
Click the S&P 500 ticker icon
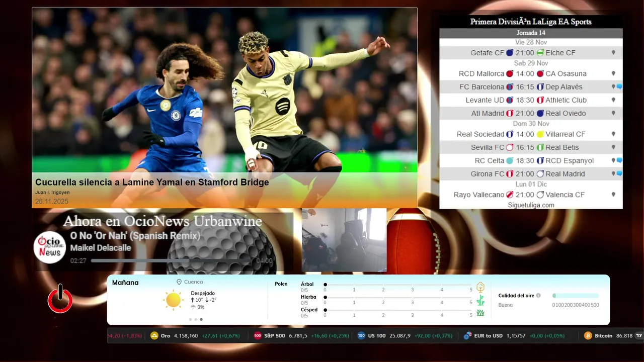[x=258, y=336]
